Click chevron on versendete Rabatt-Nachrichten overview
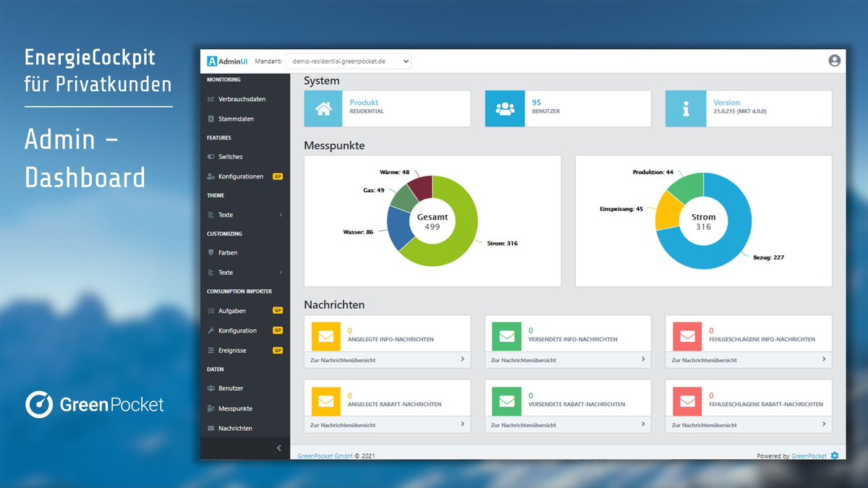868x488 pixels. point(643,424)
